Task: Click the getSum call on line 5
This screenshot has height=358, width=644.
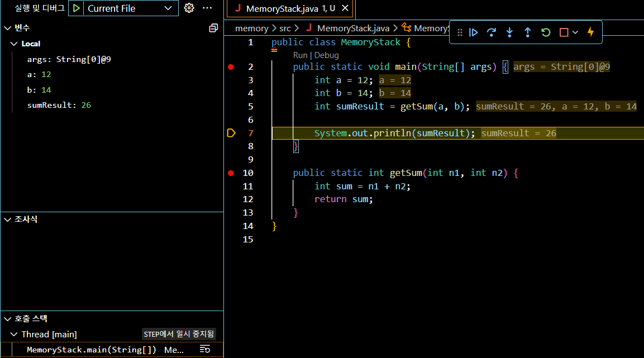Action: coord(417,106)
